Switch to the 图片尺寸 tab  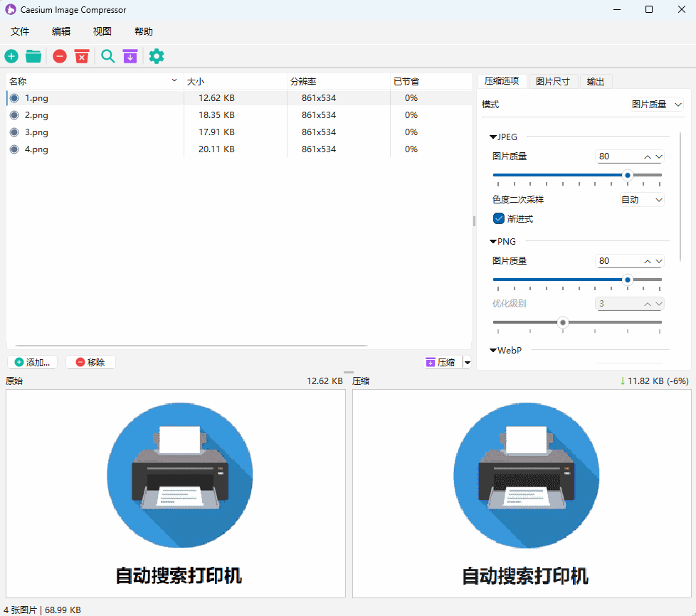click(x=553, y=81)
